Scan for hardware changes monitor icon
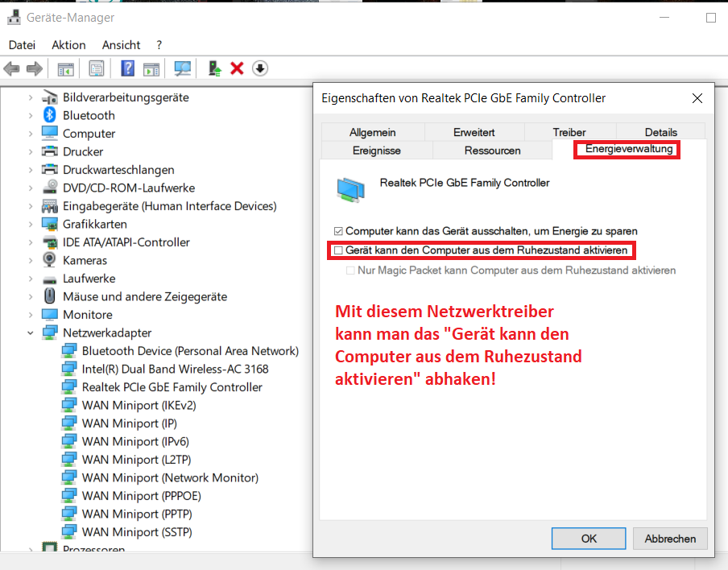 click(183, 68)
